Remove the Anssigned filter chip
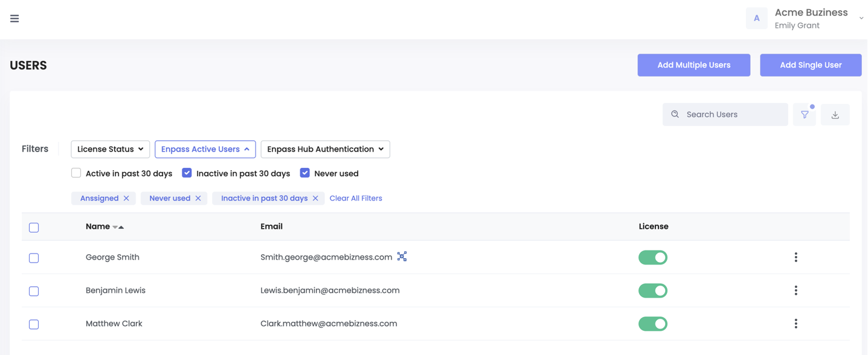 coord(127,198)
